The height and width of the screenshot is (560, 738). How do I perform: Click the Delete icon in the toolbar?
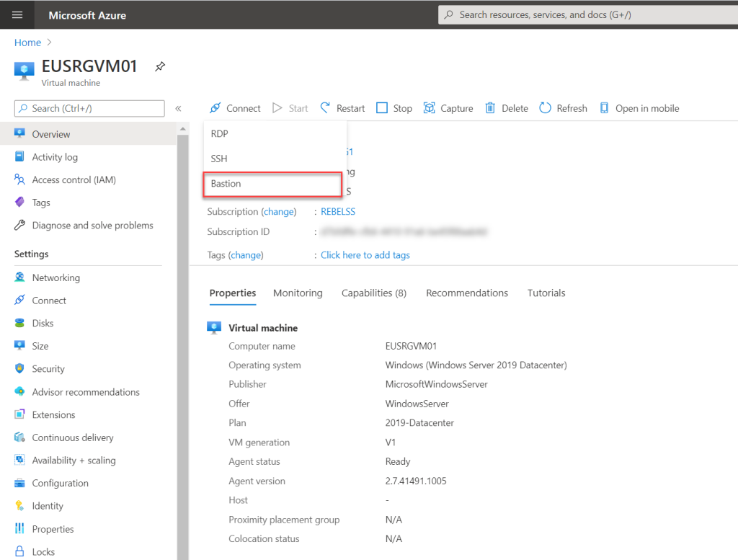[x=506, y=108]
